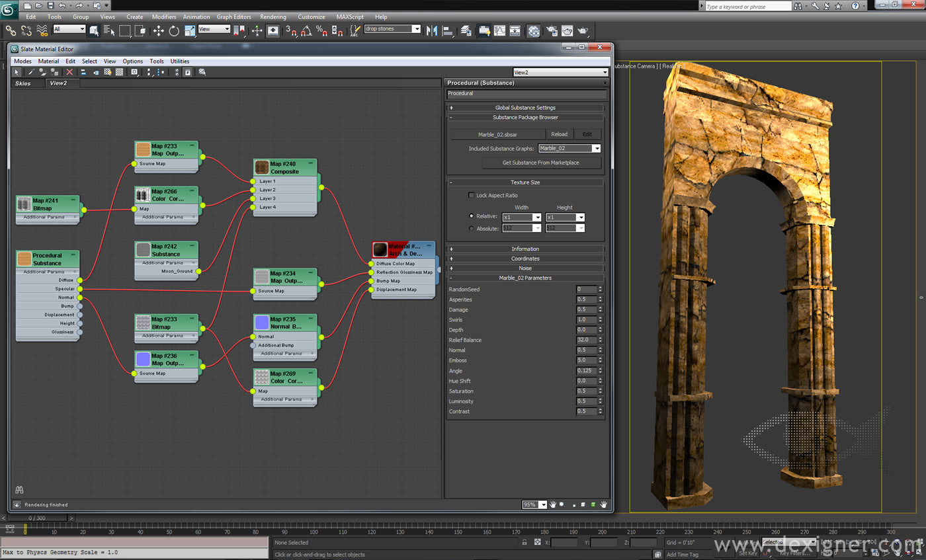Click the Angle Snap toggle icon
This screenshot has height=560, width=926.
coord(306,30)
